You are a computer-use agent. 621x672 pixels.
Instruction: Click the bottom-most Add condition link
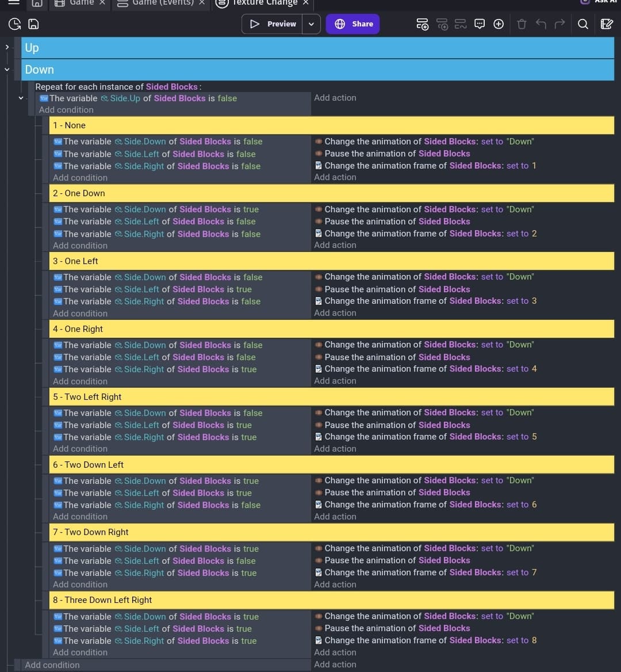[x=52, y=665]
